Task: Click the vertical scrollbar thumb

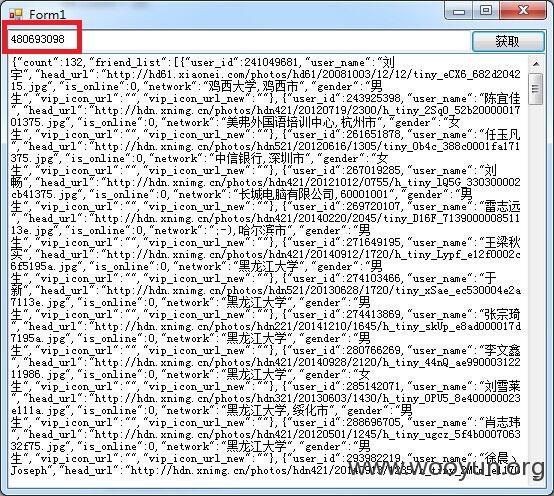Action: click(536, 89)
